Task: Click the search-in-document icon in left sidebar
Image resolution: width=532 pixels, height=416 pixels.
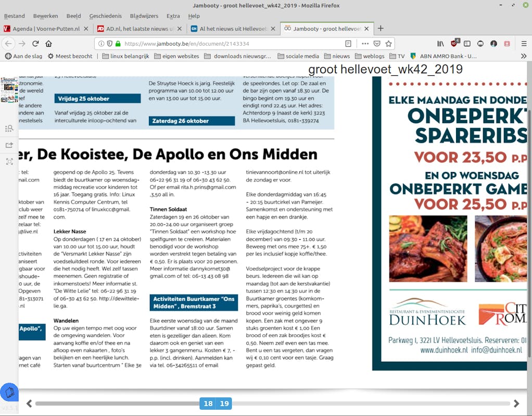Action: pos(9,128)
